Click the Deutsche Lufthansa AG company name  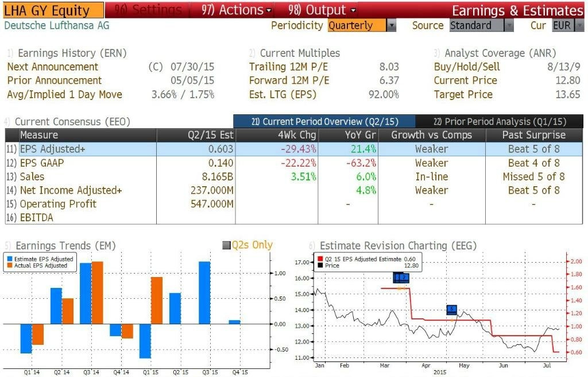click(57, 25)
